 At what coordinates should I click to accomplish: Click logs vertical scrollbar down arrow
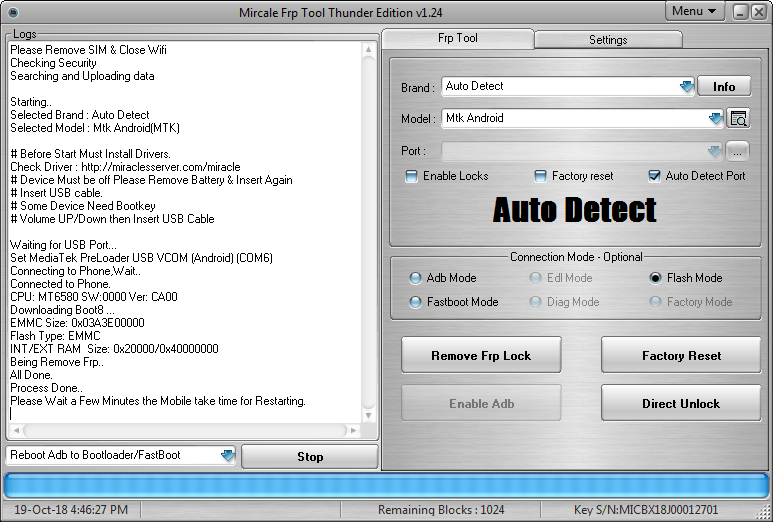point(368,416)
